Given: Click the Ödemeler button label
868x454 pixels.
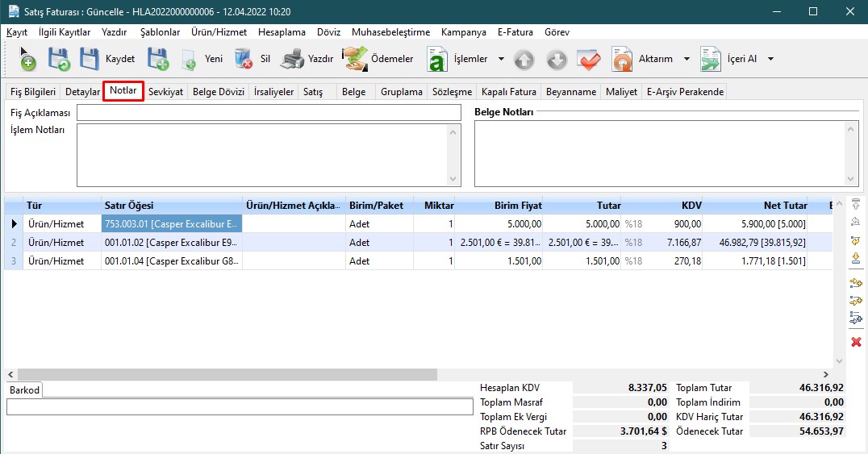Looking at the screenshot, I should pyautogui.click(x=392, y=59).
